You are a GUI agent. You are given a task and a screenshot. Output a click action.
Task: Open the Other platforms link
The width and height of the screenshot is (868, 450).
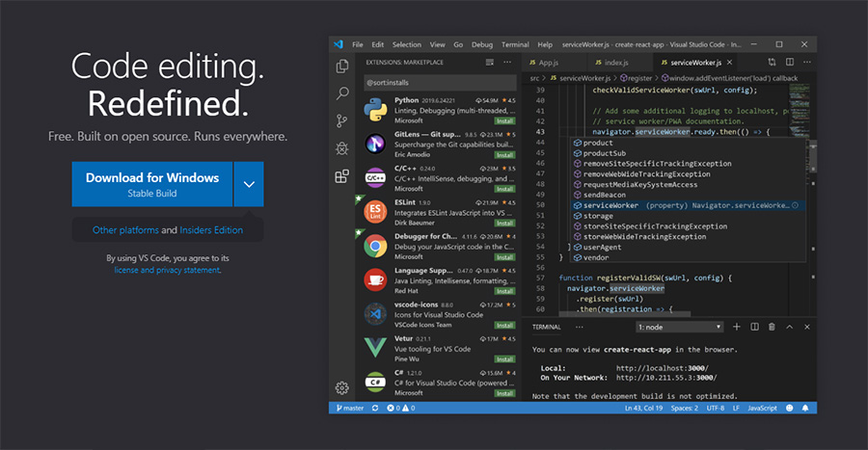125,230
